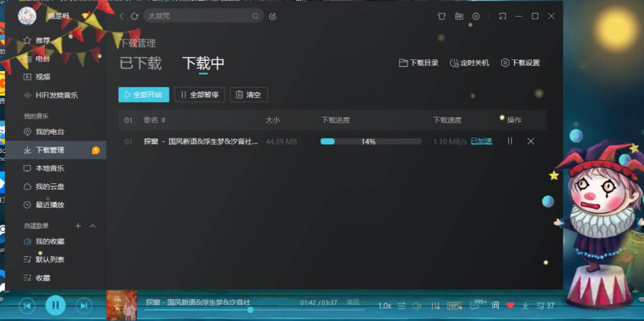The width and height of the screenshot is (644, 321).
Task: Click the 已加速 link
Action: 482,141
